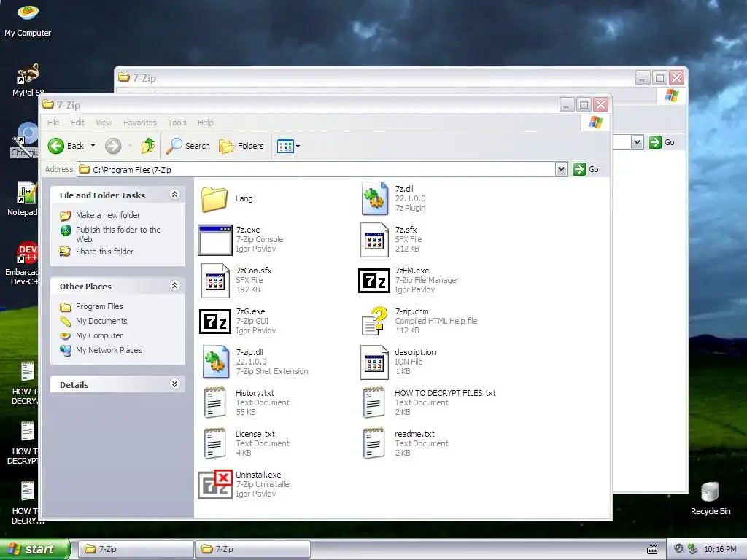The height and width of the screenshot is (560, 747).
Task: Switch to the first 7-Zip taskbar button
Action: 135,549
